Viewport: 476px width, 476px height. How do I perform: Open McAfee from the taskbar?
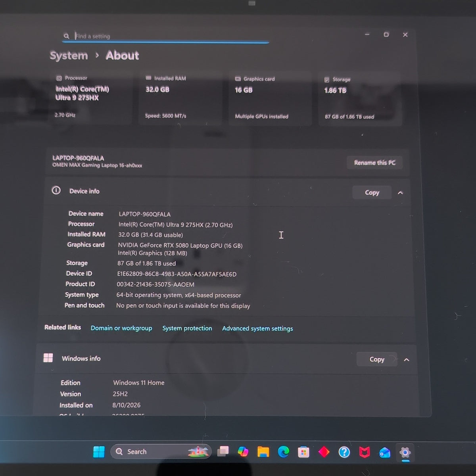click(x=365, y=452)
